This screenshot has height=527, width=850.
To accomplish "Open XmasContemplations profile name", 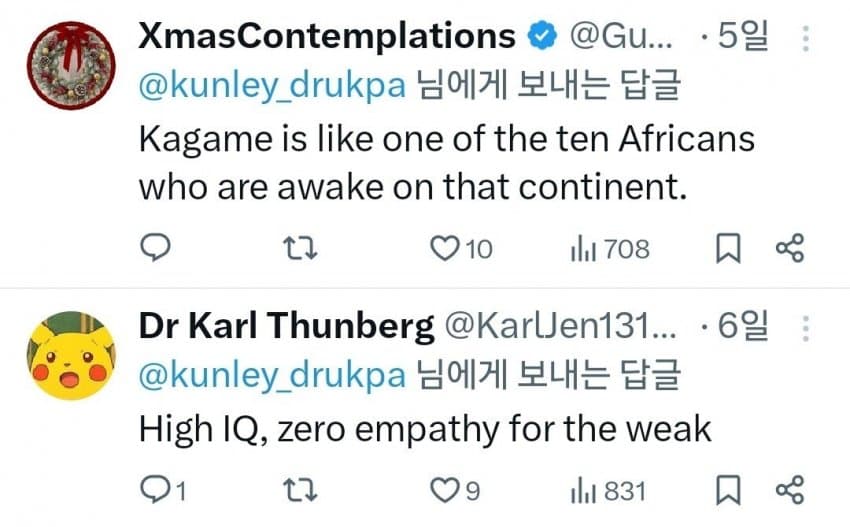I will 326,37.
